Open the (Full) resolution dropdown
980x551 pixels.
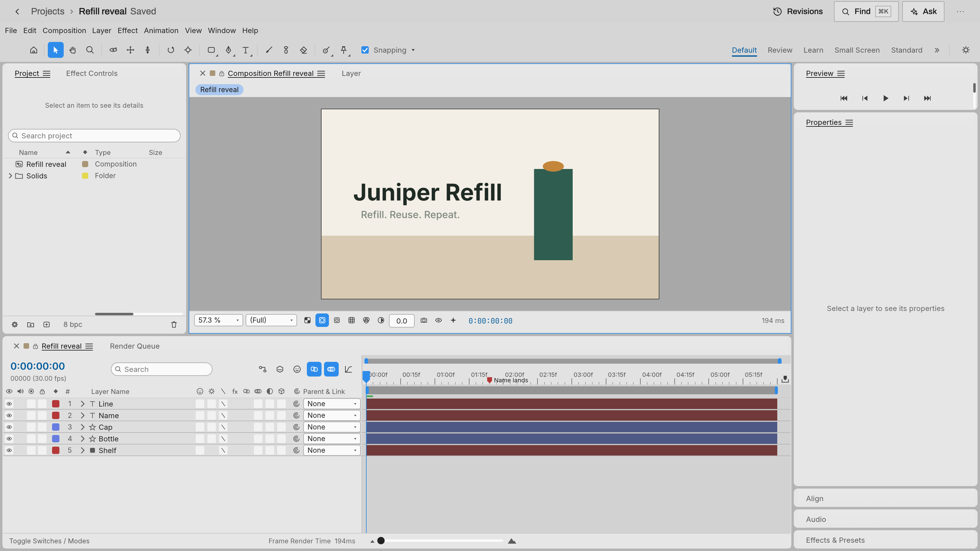tap(271, 320)
